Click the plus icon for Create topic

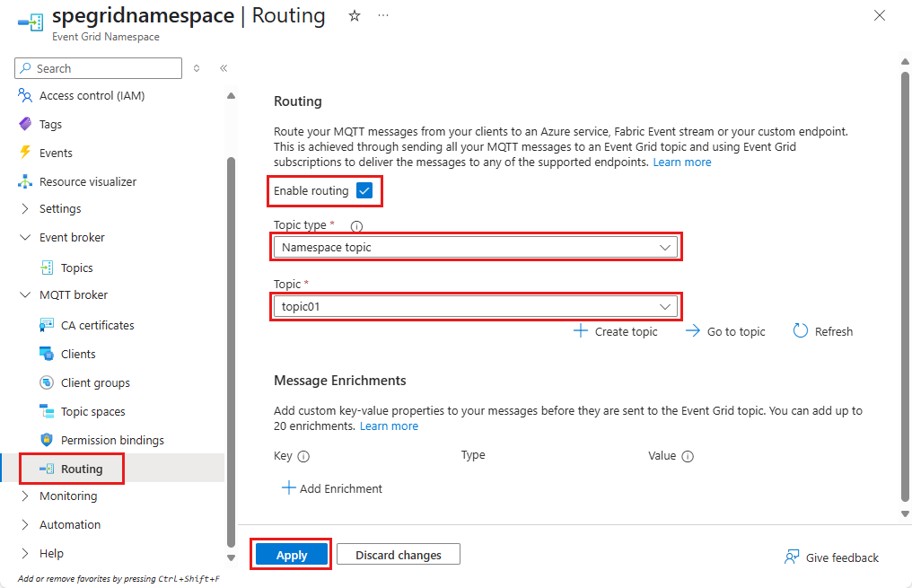pyautogui.click(x=581, y=331)
